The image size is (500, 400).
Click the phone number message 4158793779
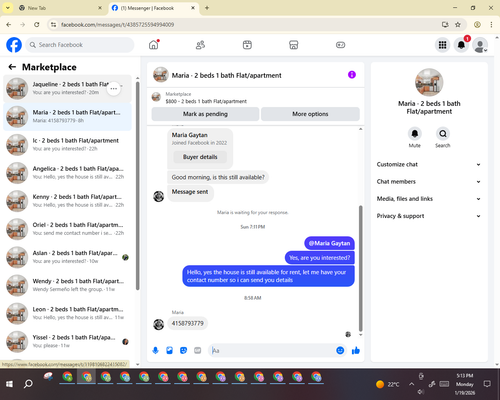tap(187, 323)
